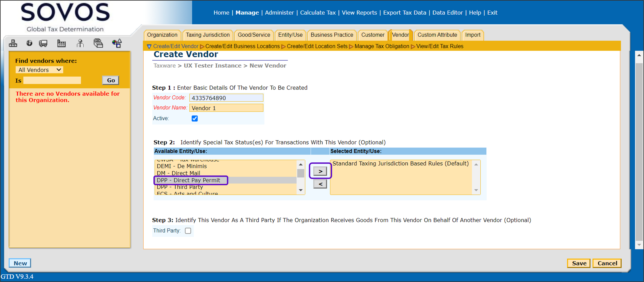Click the Manage Tax Obligation link

[x=382, y=46]
